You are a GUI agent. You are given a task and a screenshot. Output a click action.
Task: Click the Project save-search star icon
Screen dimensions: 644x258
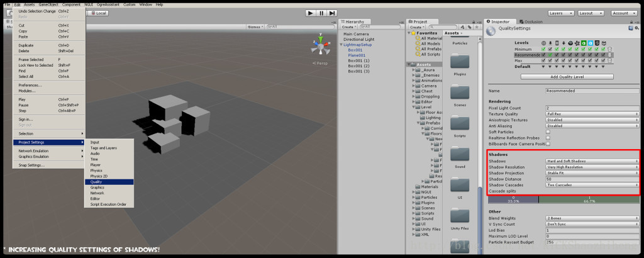pyautogui.click(x=476, y=27)
